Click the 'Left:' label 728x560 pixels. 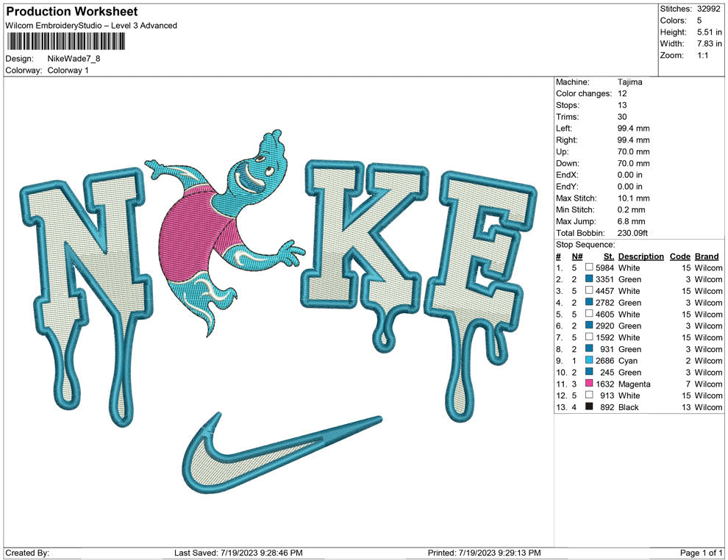tap(564, 128)
